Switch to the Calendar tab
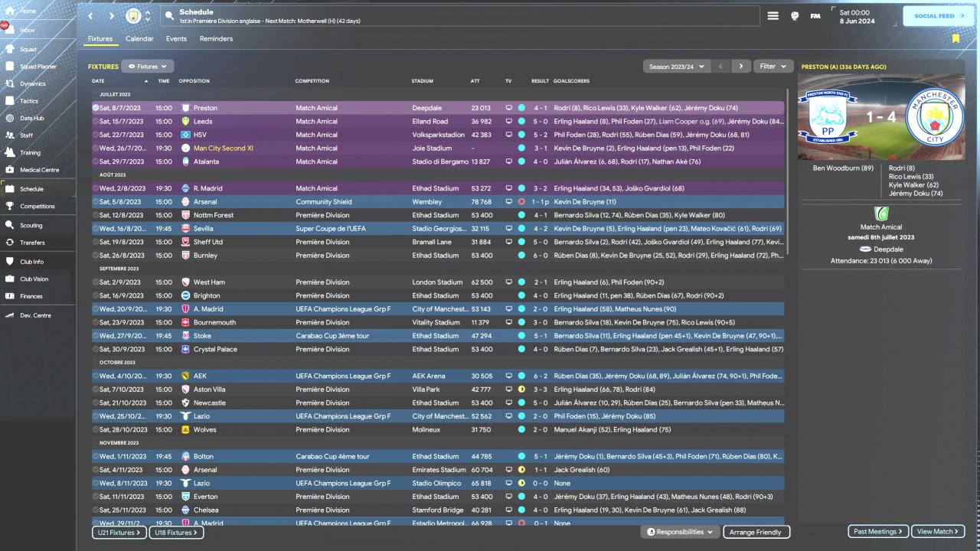 (x=139, y=39)
